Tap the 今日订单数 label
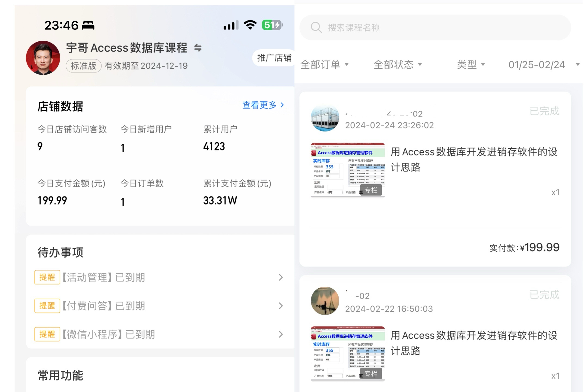588x392 pixels. tap(142, 183)
